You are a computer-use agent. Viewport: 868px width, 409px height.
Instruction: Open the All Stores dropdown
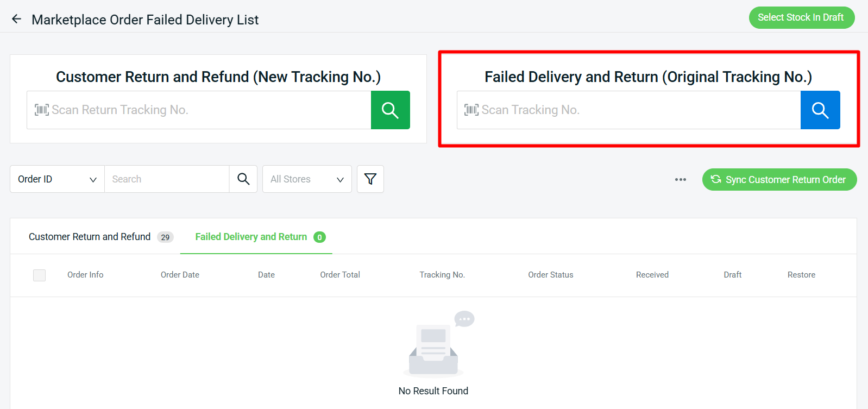(x=306, y=179)
